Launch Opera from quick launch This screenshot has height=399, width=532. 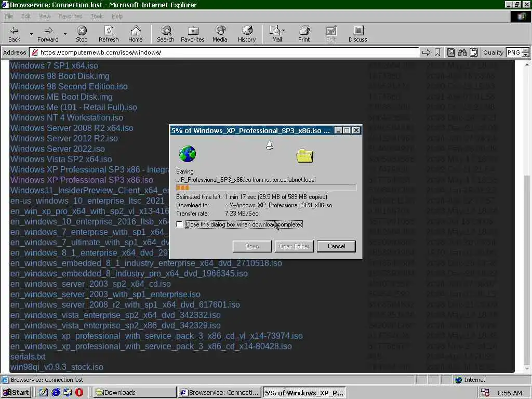click(79, 392)
